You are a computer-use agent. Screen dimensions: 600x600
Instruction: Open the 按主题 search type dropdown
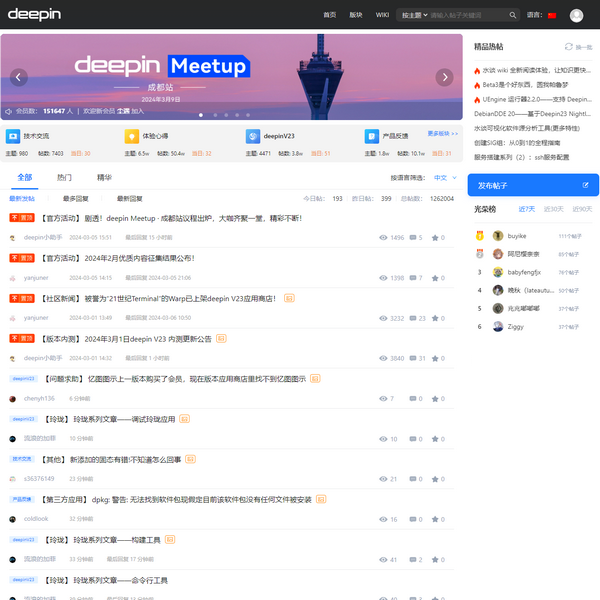[x=413, y=15]
